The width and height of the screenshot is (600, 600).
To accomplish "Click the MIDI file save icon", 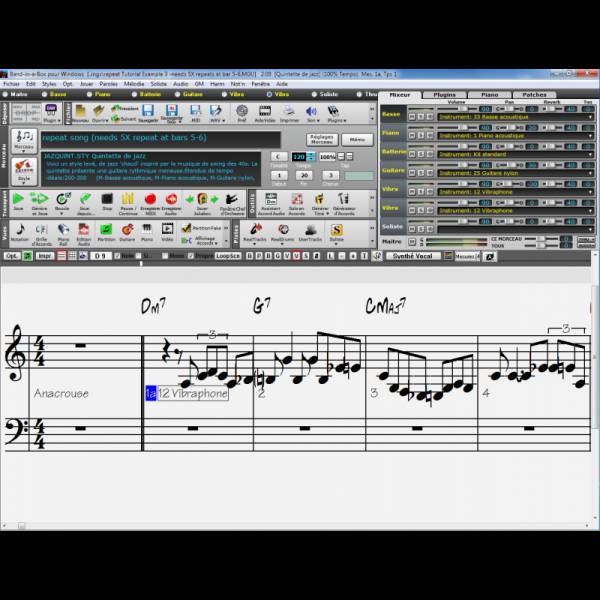I will pyautogui.click(x=196, y=113).
